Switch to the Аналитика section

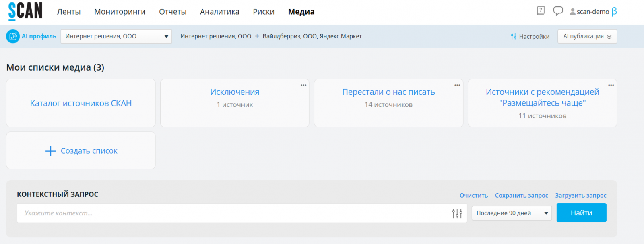[x=219, y=12]
